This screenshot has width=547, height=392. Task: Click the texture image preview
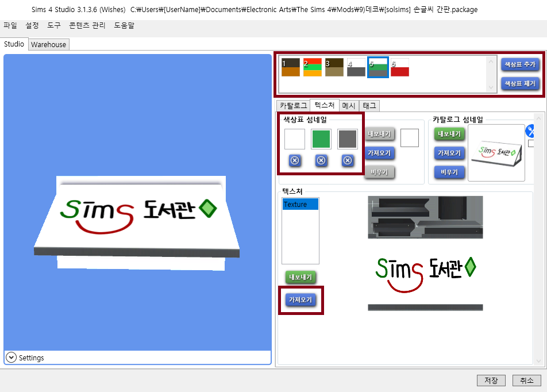[425, 253]
